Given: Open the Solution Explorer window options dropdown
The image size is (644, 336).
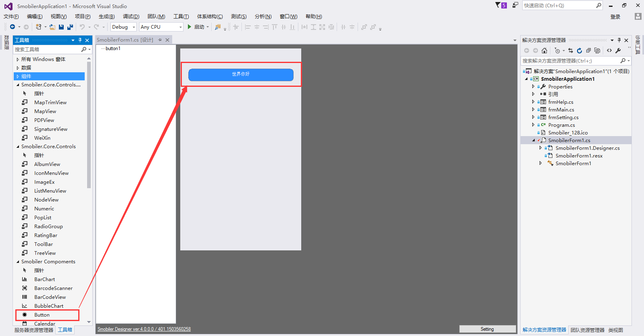Looking at the screenshot, I should (x=612, y=40).
